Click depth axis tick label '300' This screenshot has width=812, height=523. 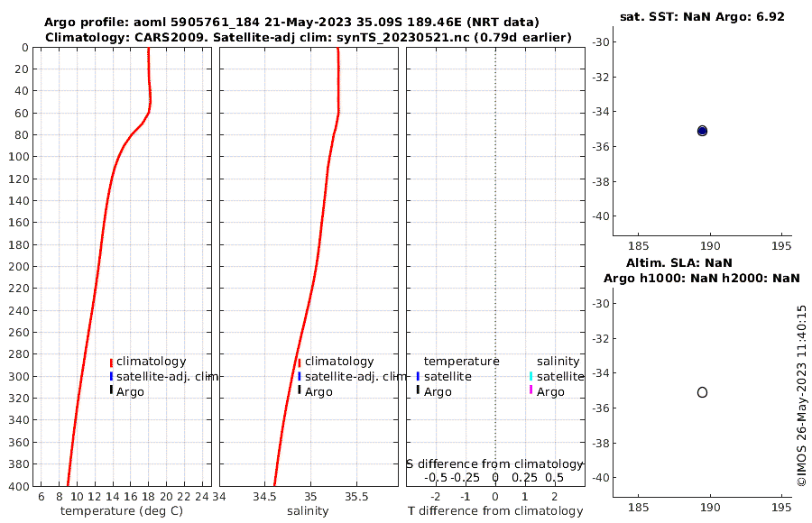click(x=19, y=376)
